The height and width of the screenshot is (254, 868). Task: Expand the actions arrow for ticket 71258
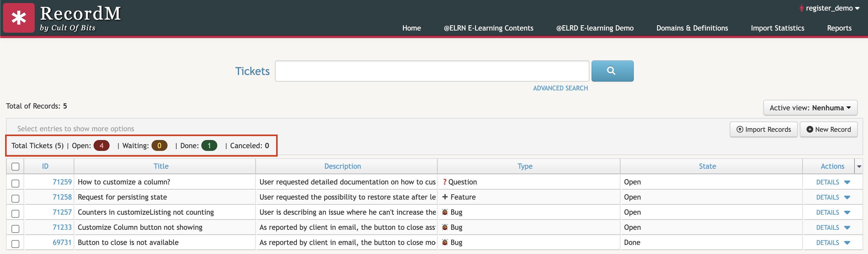point(847,197)
